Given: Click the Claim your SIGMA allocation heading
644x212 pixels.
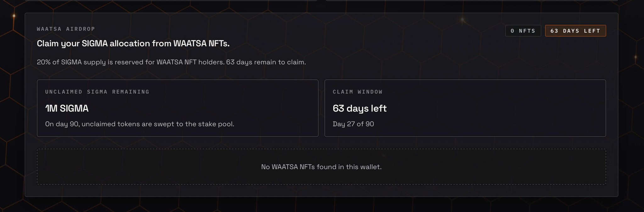Looking at the screenshot, I should coord(133,44).
